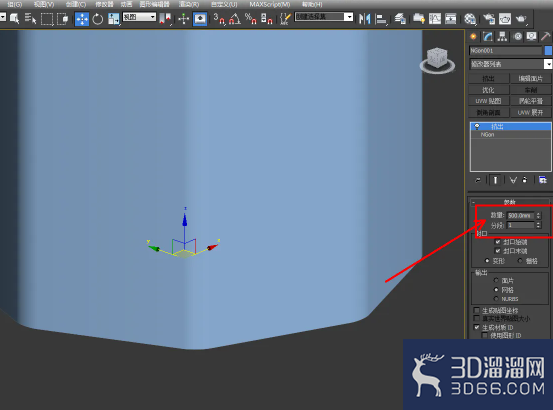
Task: Choose the Rectangular Selection Region tool
Action: point(47,19)
